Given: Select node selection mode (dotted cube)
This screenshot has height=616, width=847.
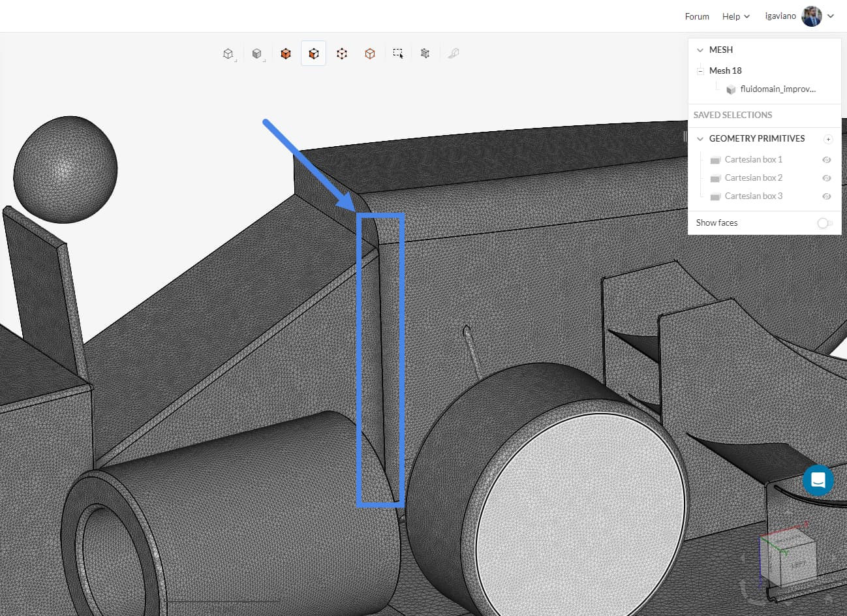Looking at the screenshot, I should [342, 54].
